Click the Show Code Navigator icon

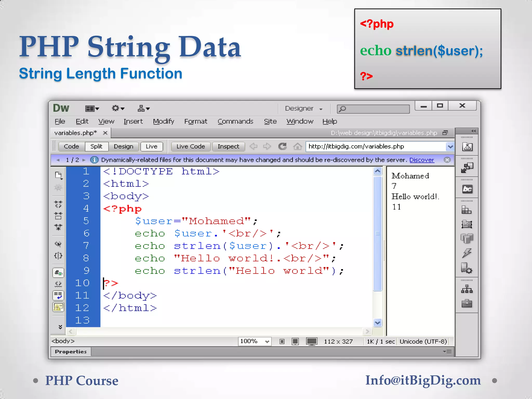(x=58, y=188)
